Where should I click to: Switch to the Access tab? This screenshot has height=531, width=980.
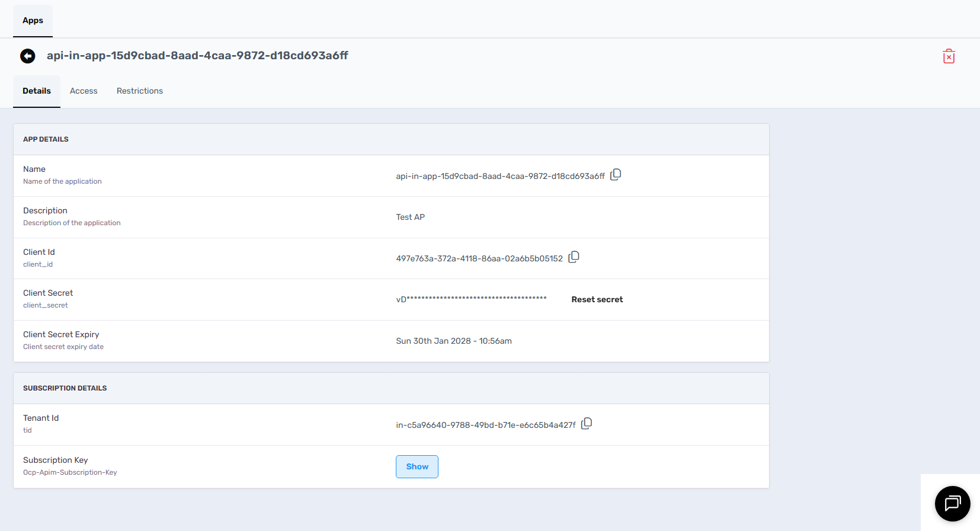pyautogui.click(x=84, y=91)
